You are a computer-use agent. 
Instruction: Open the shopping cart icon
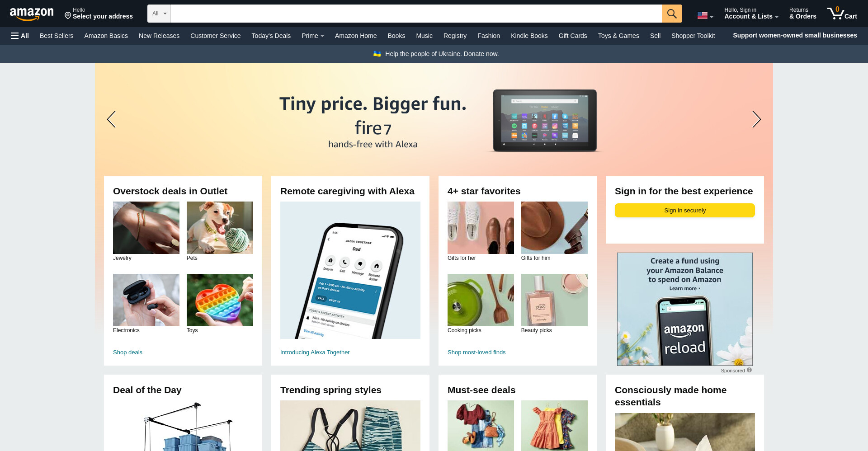click(x=842, y=13)
